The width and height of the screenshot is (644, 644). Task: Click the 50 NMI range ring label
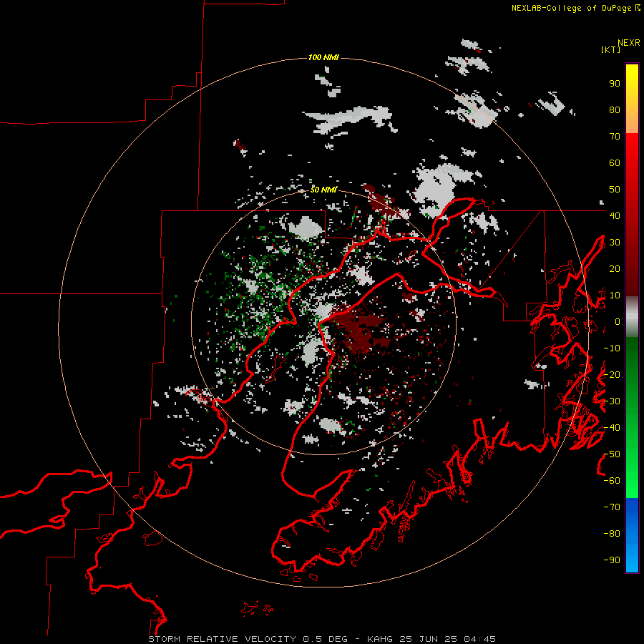[x=323, y=190]
